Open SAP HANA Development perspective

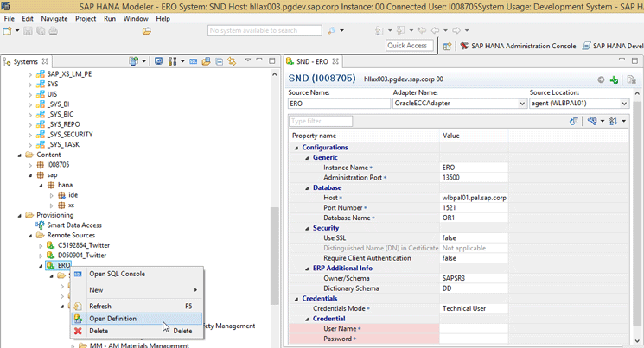coord(613,46)
